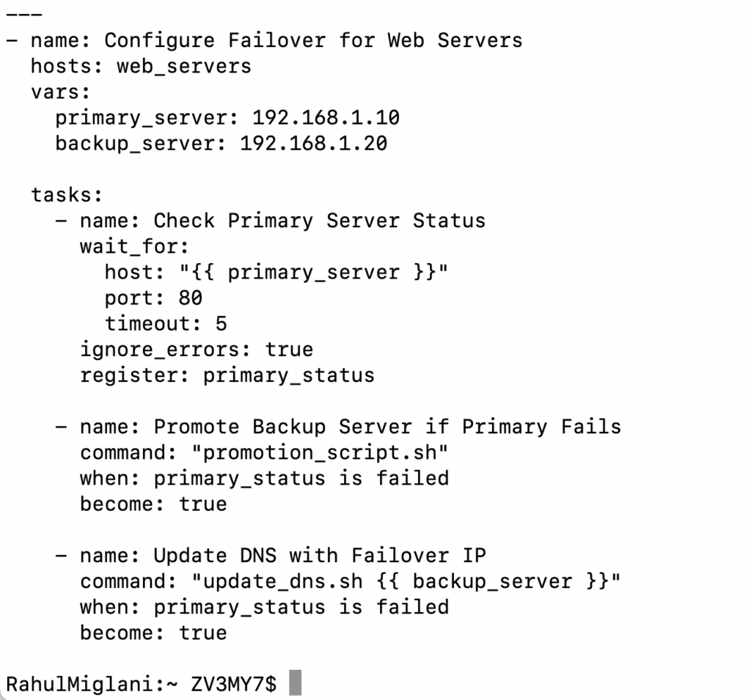Click the 'tasks:' keyword
The width and height of the screenshot is (751, 700).
(67, 195)
